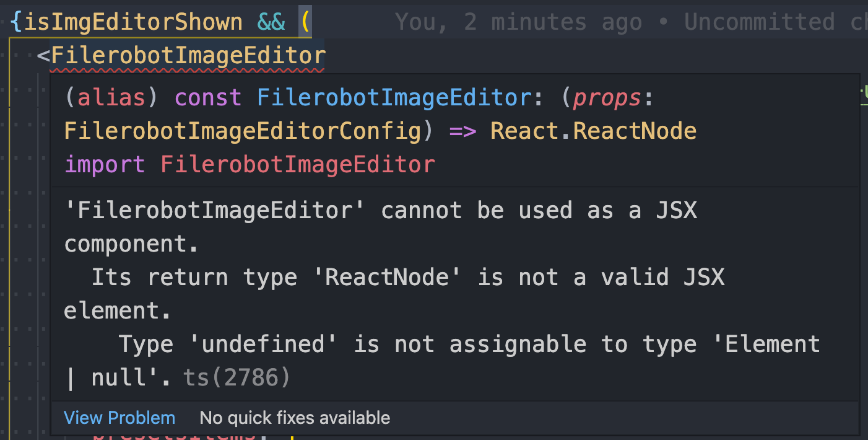Image resolution: width=868 pixels, height=440 pixels.
Task: Click the && operator in the expression
Action: (272, 20)
